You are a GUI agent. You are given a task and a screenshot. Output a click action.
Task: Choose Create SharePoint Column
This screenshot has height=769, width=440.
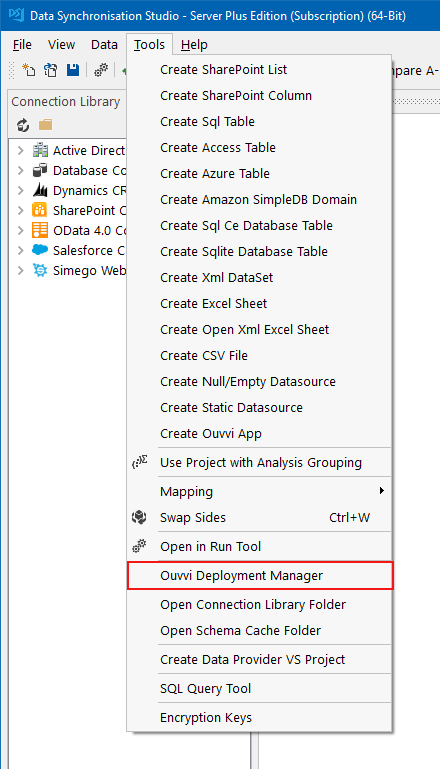259,96
